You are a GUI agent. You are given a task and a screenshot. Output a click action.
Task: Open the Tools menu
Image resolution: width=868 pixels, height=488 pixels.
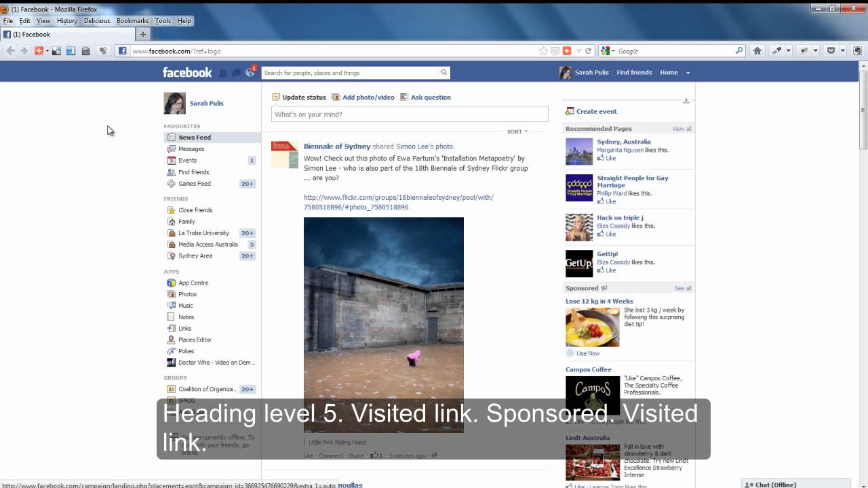point(163,21)
